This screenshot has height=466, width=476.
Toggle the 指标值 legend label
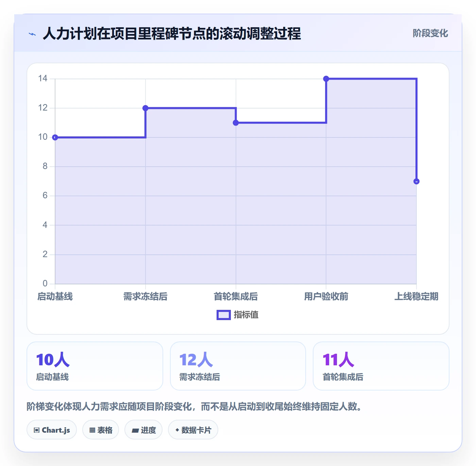point(246,315)
